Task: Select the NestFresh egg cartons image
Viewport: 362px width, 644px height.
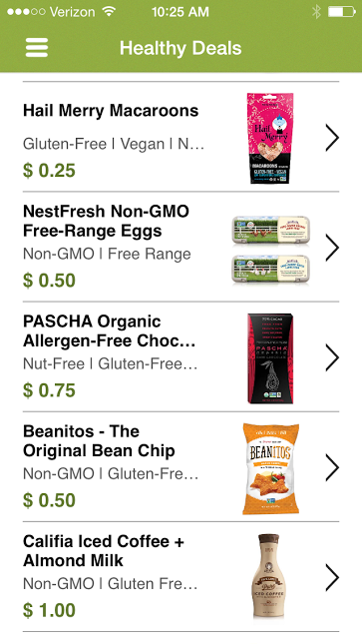Action: [x=270, y=250]
